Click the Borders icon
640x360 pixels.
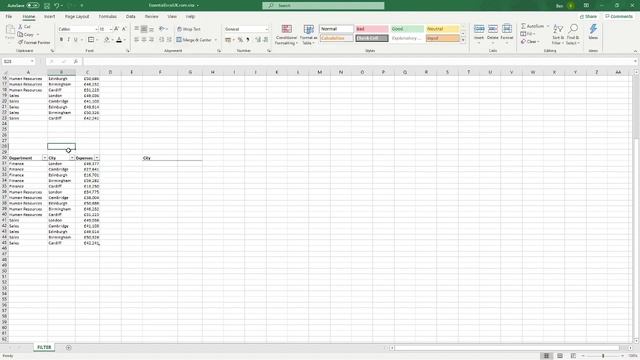point(91,40)
